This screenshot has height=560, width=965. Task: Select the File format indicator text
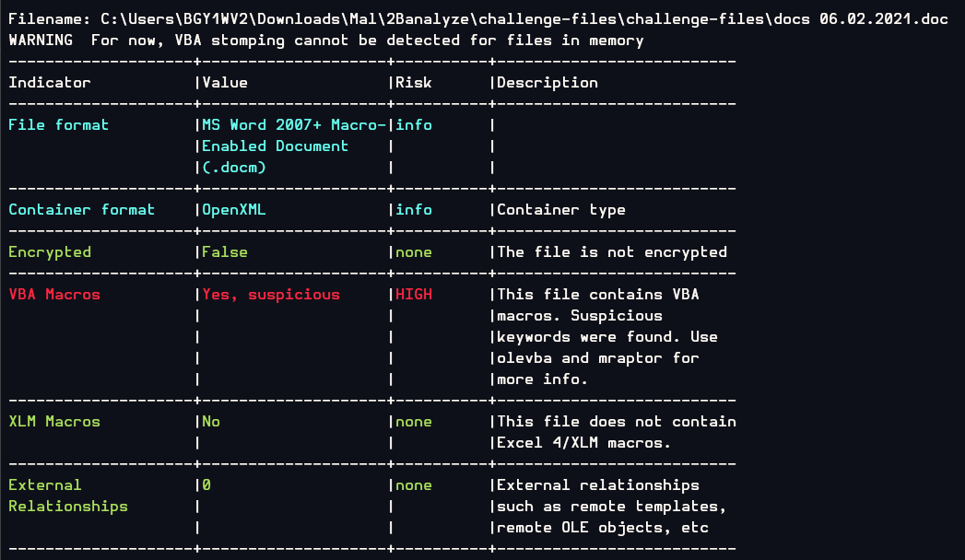pyautogui.click(x=59, y=125)
